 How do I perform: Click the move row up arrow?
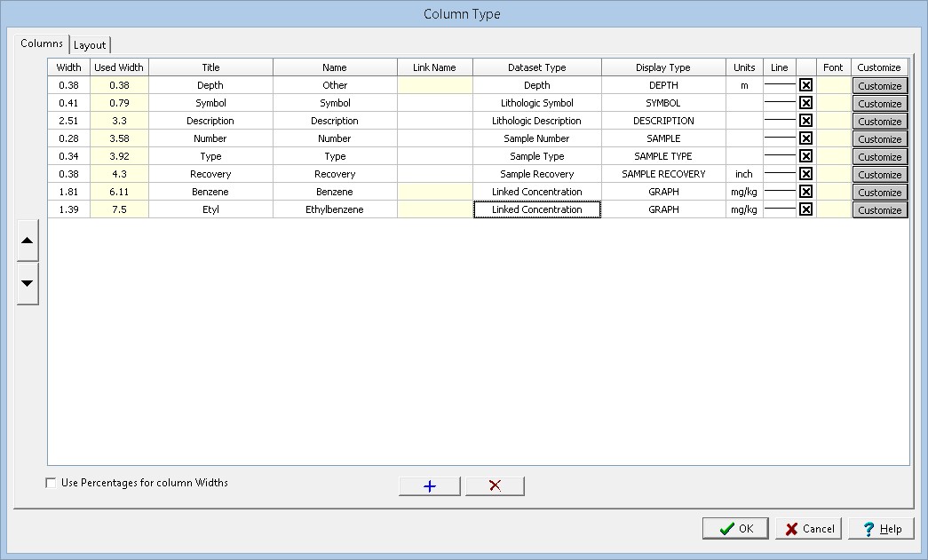[28, 241]
